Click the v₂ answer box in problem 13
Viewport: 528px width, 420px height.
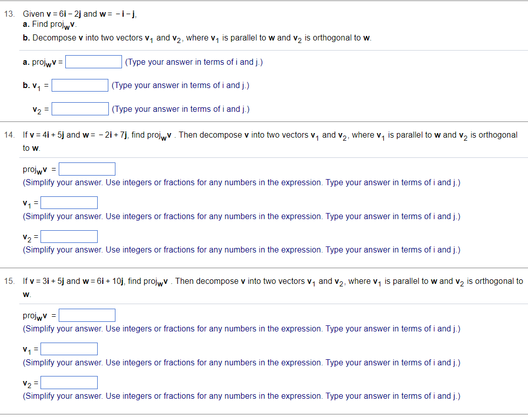pyautogui.click(x=80, y=108)
